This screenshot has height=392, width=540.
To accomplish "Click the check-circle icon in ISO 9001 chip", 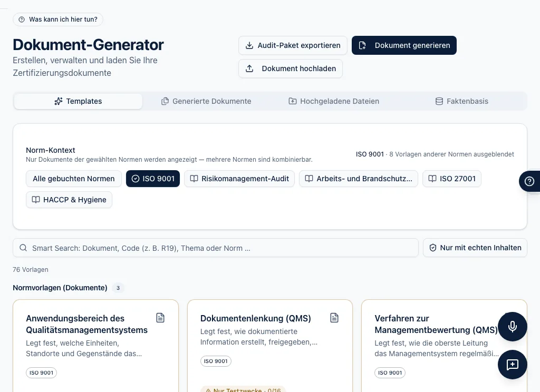I will coord(136,179).
